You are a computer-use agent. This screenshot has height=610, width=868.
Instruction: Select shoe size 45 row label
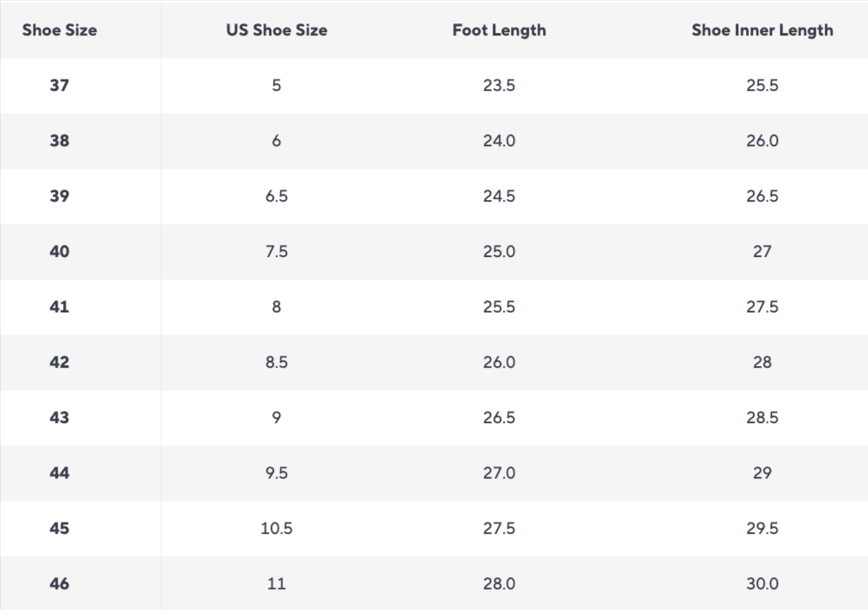pos(60,529)
